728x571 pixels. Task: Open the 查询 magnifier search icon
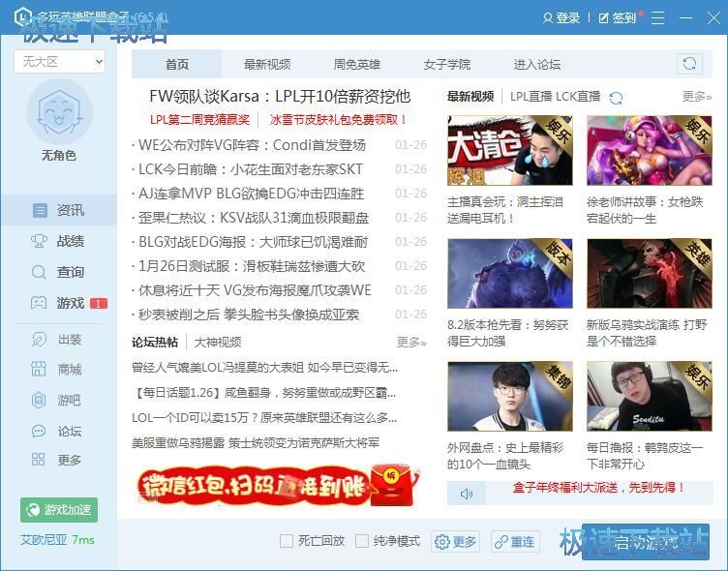39,272
